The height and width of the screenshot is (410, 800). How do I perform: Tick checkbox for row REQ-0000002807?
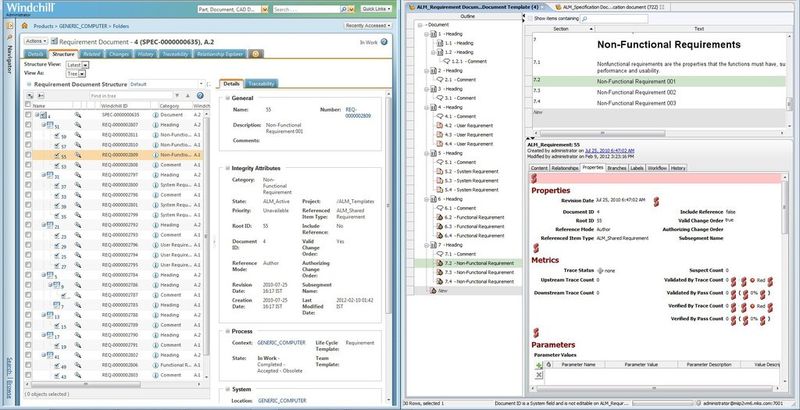[x=28, y=125]
